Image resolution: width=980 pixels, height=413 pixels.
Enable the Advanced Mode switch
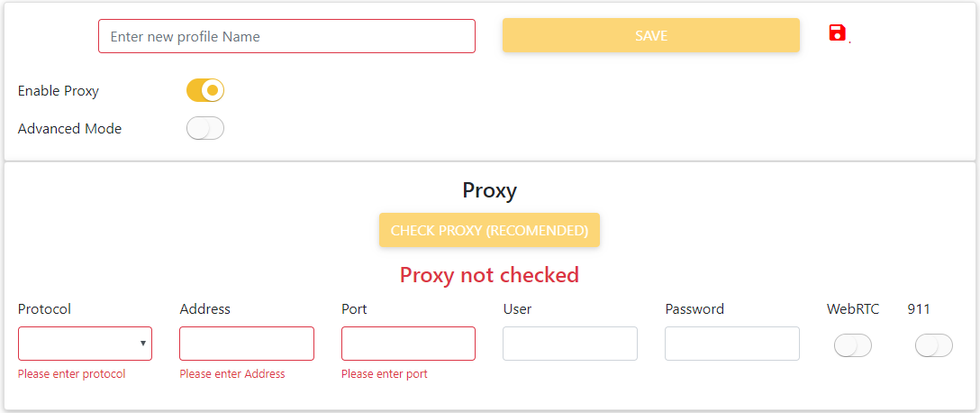pyautogui.click(x=205, y=129)
